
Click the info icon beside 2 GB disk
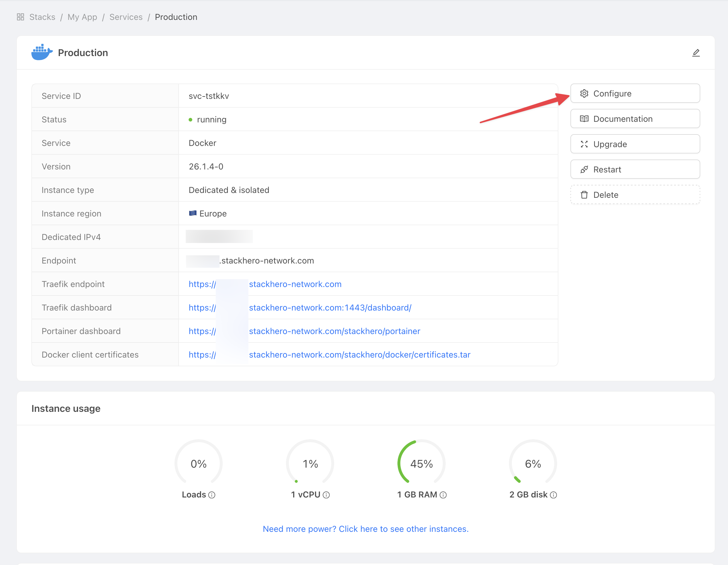(x=553, y=495)
